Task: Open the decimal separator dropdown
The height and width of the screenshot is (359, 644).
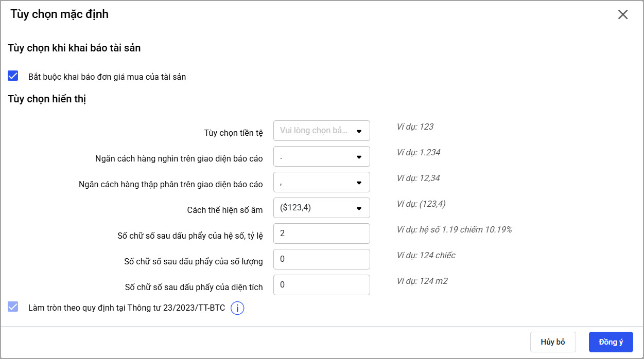Action: coord(321,182)
